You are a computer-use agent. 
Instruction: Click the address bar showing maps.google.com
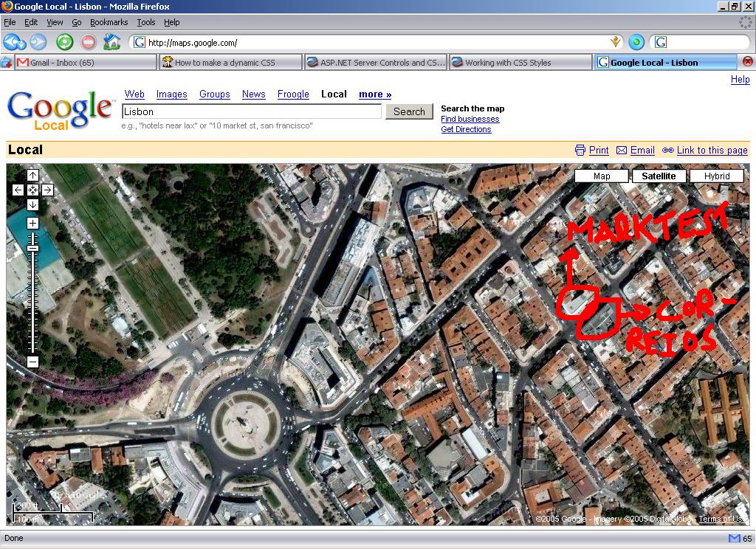376,42
